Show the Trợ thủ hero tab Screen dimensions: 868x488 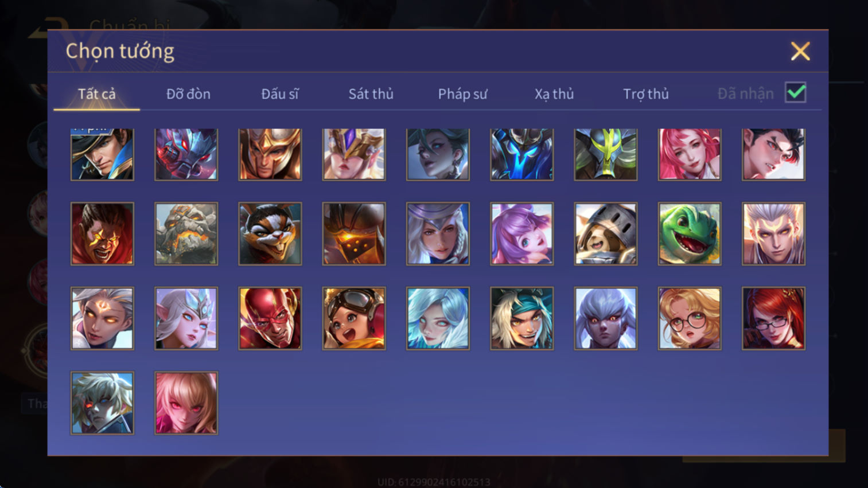[x=646, y=94]
